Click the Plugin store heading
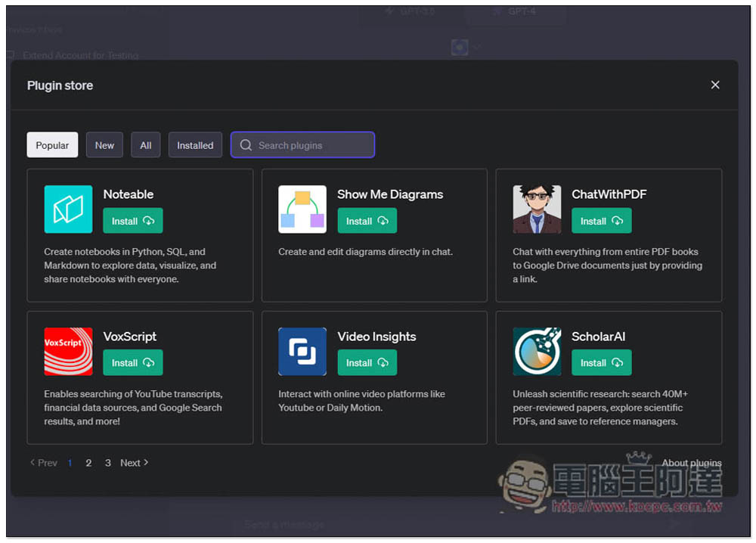This screenshot has height=543, width=756. click(60, 85)
